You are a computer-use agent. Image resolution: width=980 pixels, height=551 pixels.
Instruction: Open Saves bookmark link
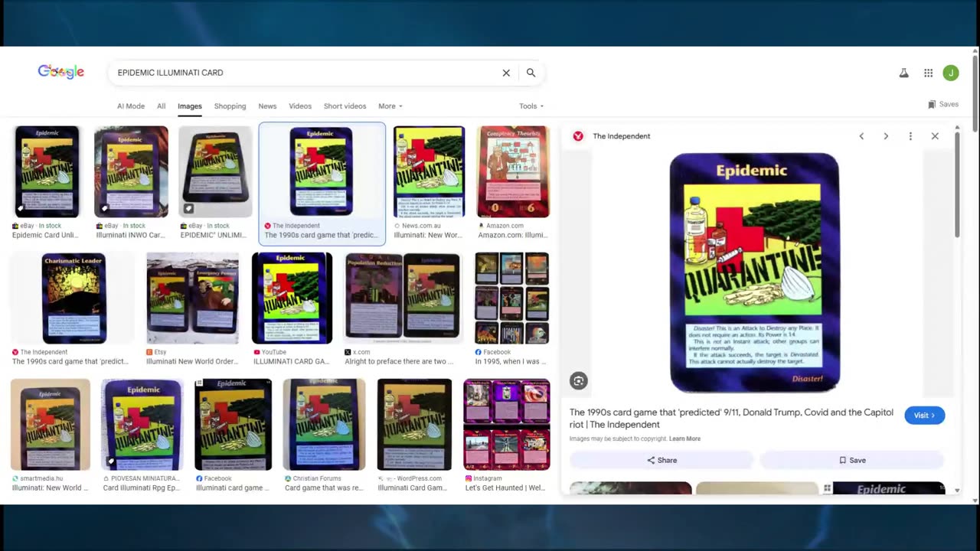point(943,104)
